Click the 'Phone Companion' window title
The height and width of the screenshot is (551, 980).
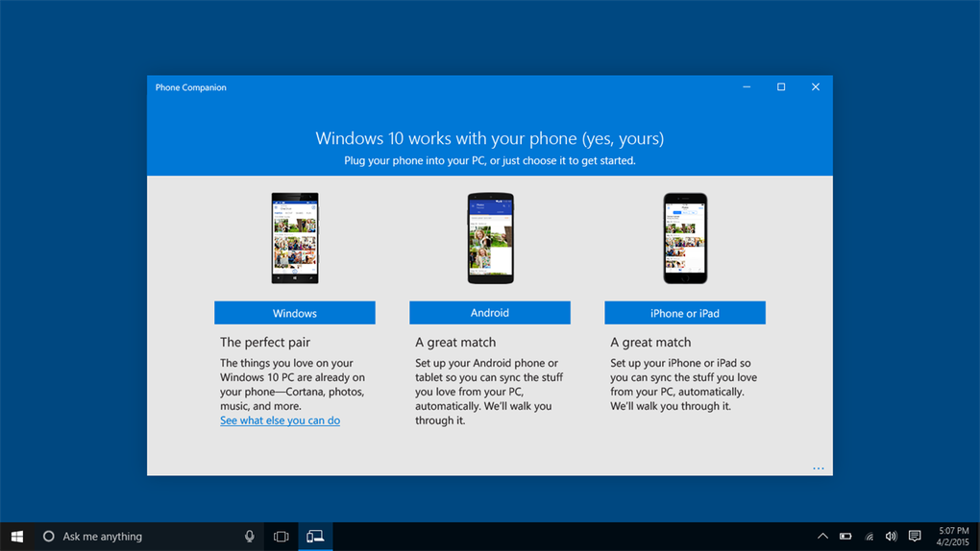coord(190,87)
